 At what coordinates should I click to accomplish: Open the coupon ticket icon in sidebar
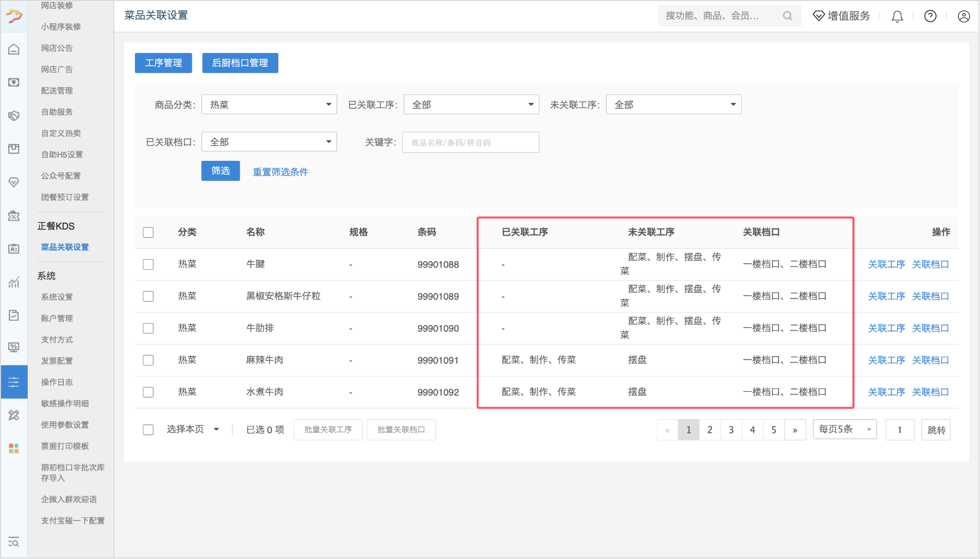coord(14,216)
